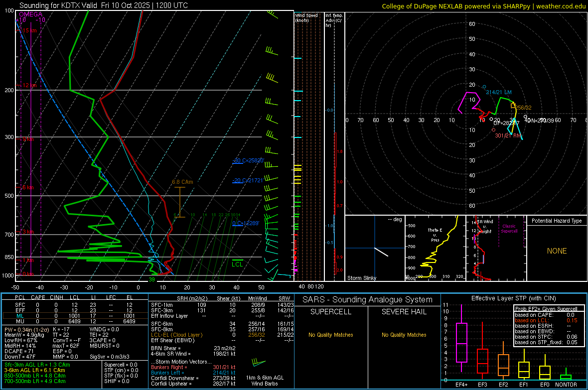Click the 1km & 6km AGL wind barb symbol
Image resolution: width=588 pixels, height=390 pixels.
coord(259,363)
